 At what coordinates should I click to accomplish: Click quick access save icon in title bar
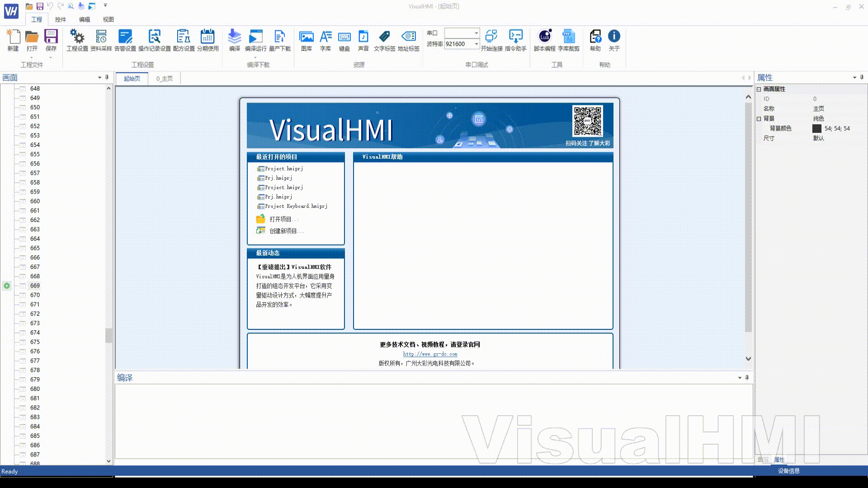pyautogui.click(x=40, y=6)
